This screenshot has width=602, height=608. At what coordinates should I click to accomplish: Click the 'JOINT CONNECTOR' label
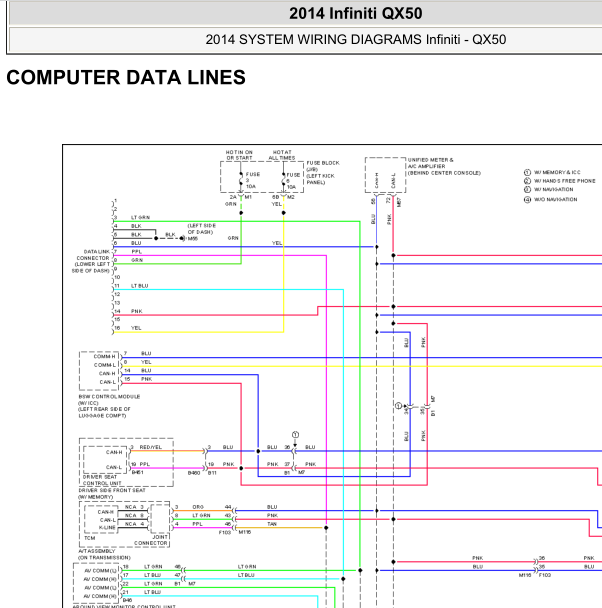pyautogui.click(x=151, y=540)
